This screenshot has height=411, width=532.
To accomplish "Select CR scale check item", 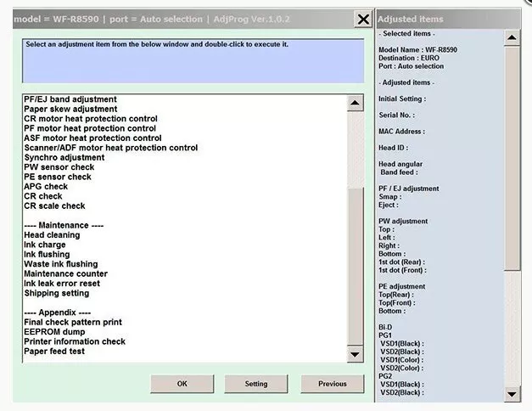I will 54,205.
